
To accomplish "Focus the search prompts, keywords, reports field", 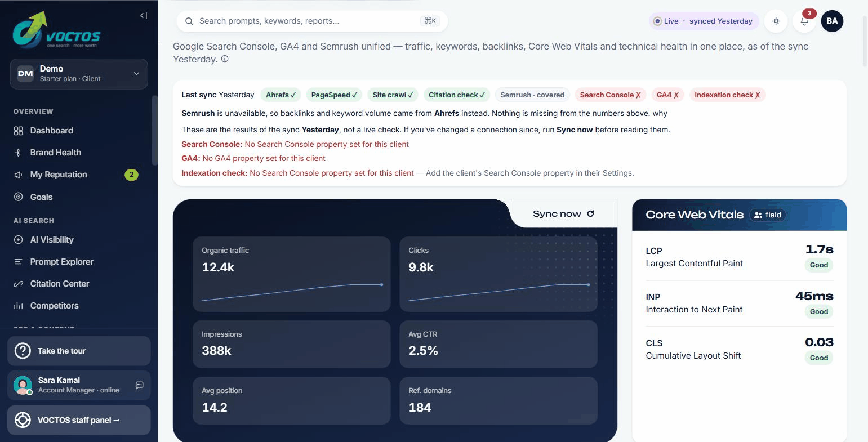I will 312,21.
